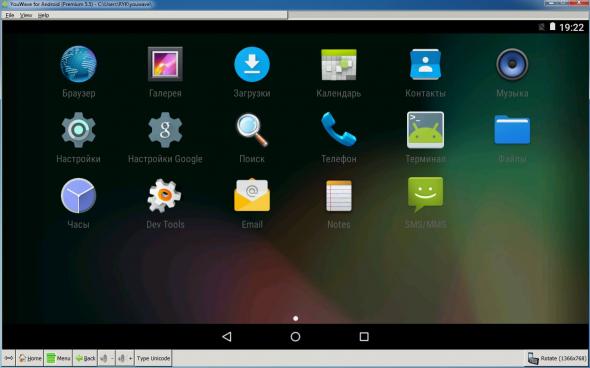Tap the Android back triangle
This screenshot has width=590, height=368.
[227, 336]
